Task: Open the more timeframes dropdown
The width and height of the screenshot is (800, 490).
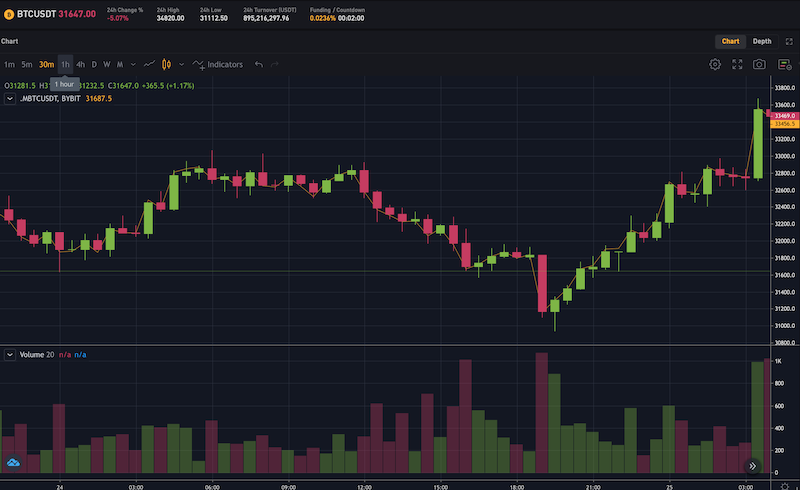Action: click(133, 64)
